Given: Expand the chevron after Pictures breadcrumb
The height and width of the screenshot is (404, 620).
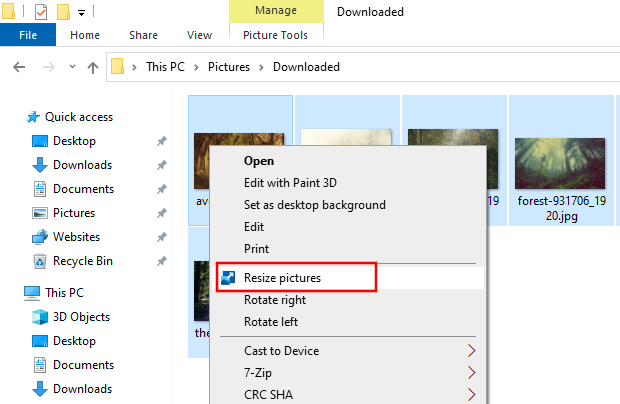Looking at the screenshot, I should coord(261,67).
